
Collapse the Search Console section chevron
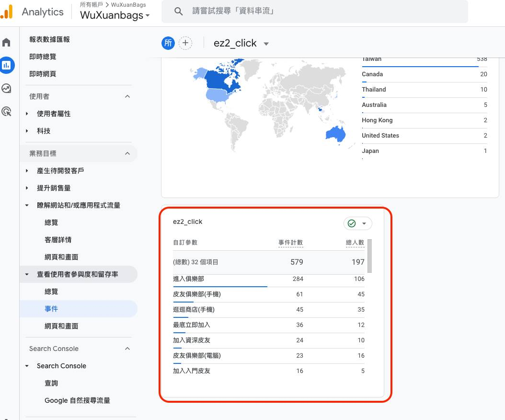[x=127, y=349]
